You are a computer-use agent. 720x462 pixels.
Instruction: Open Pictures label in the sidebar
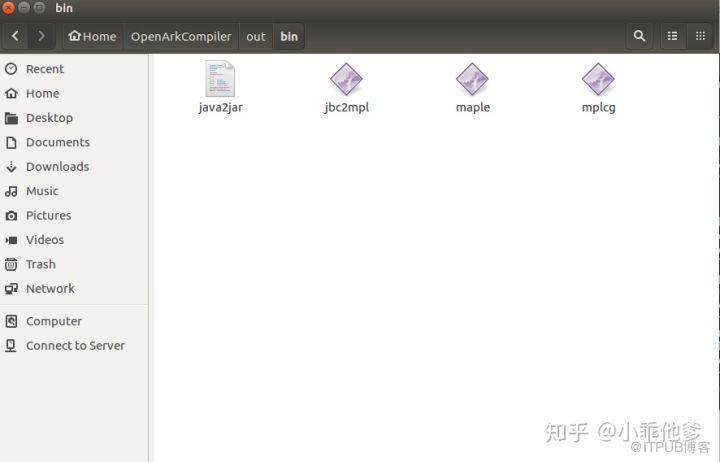tap(49, 215)
